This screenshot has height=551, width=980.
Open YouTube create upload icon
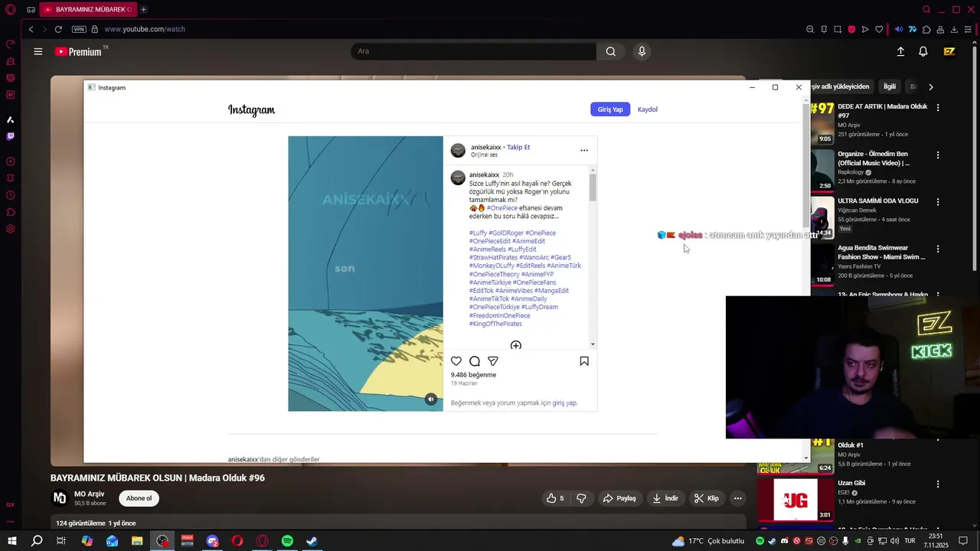[x=900, y=51]
